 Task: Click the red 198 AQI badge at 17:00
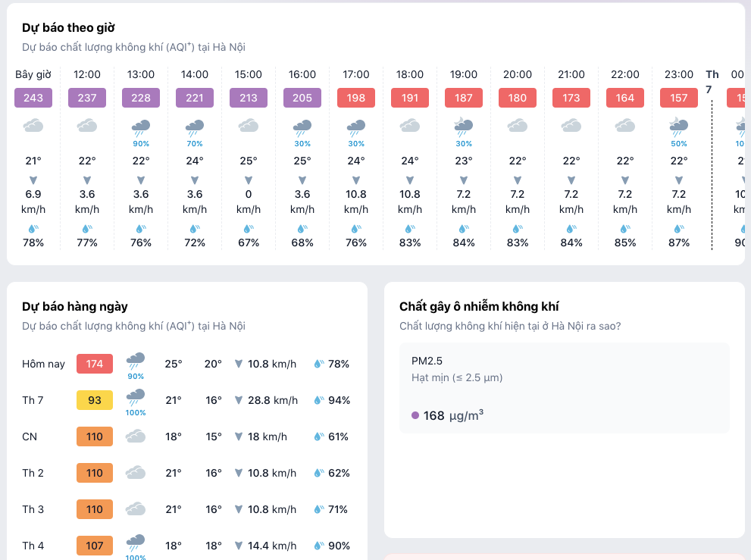(356, 98)
